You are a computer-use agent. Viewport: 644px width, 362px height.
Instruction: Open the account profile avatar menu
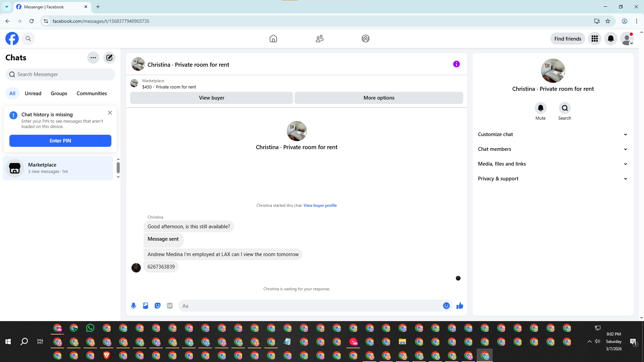click(627, 39)
